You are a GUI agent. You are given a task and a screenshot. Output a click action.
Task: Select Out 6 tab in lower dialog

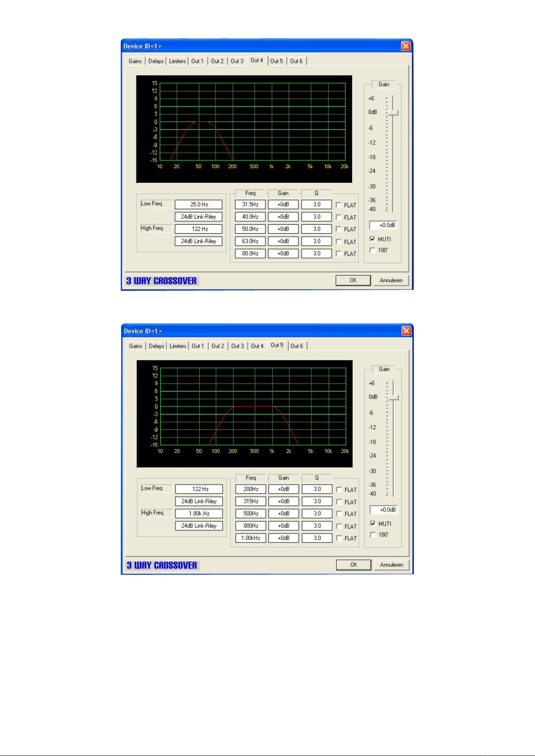297,346
